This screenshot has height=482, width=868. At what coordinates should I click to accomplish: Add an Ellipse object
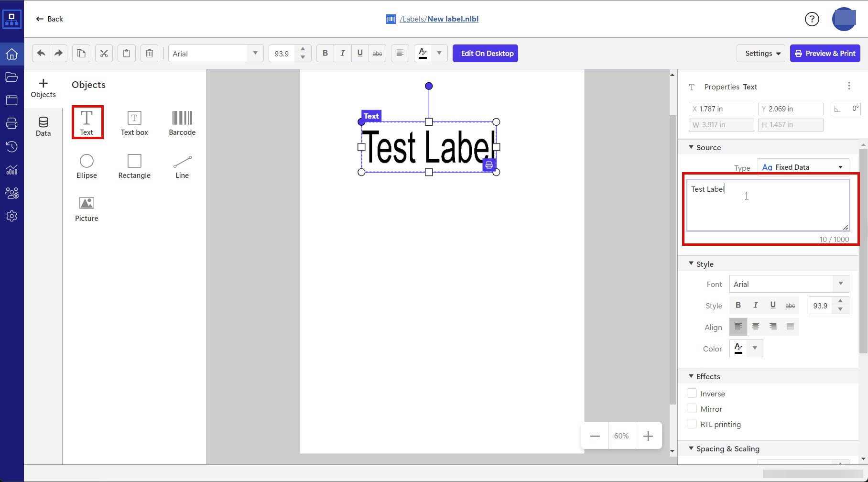87,166
